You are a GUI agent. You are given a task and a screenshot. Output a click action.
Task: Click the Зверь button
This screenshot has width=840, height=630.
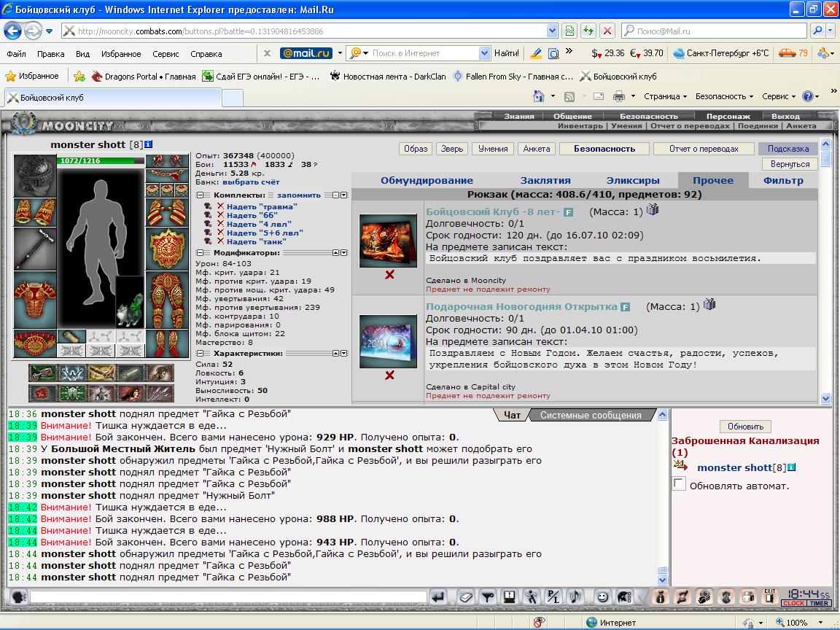[452, 149]
